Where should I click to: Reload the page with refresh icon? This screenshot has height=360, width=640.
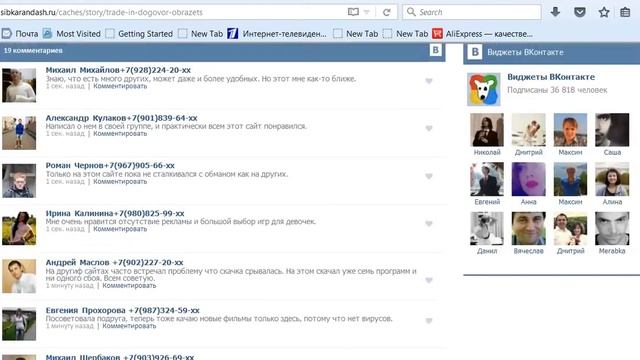(x=387, y=12)
